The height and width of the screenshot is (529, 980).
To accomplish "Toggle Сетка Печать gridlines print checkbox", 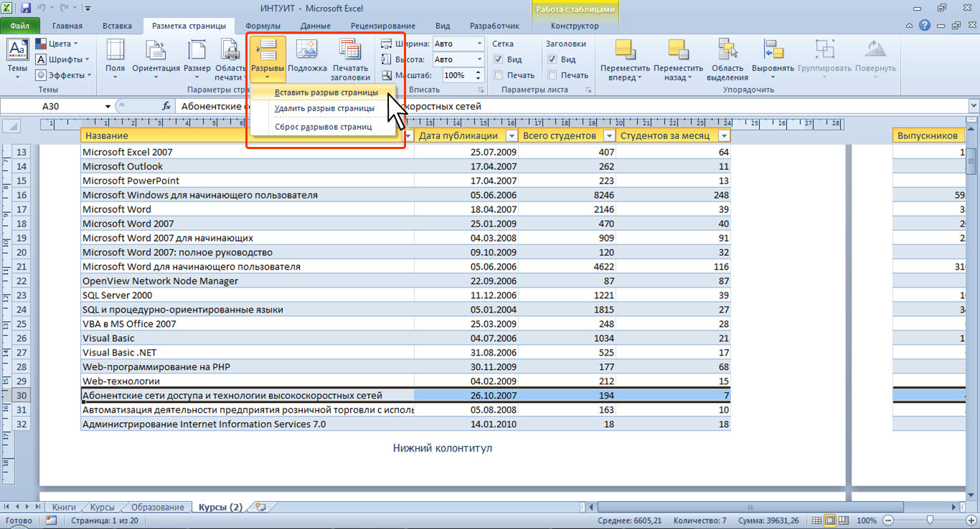I will tap(499, 75).
